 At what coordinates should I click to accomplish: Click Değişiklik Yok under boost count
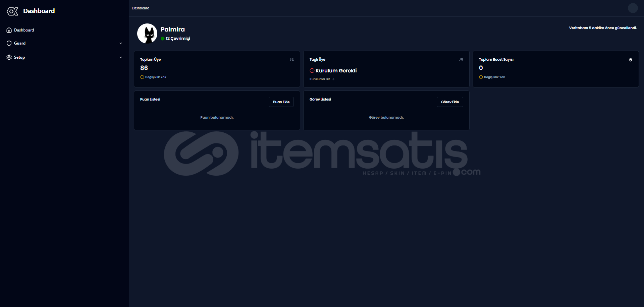pyautogui.click(x=494, y=77)
